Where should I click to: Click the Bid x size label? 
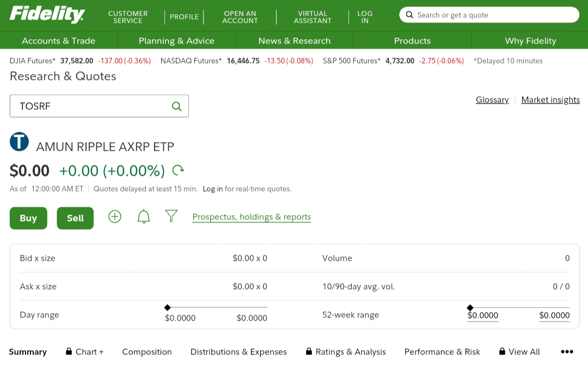pyautogui.click(x=38, y=258)
